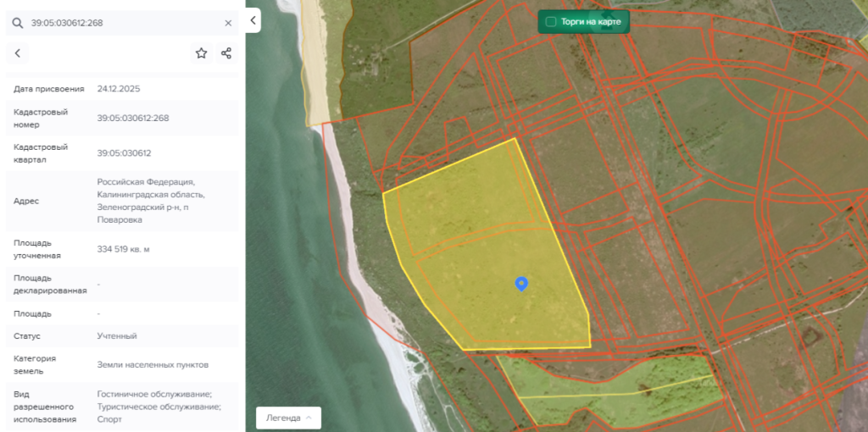This screenshot has height=432, width=868.
Task: Click the area value 334 519 кв. м
Action: (123, 249)
